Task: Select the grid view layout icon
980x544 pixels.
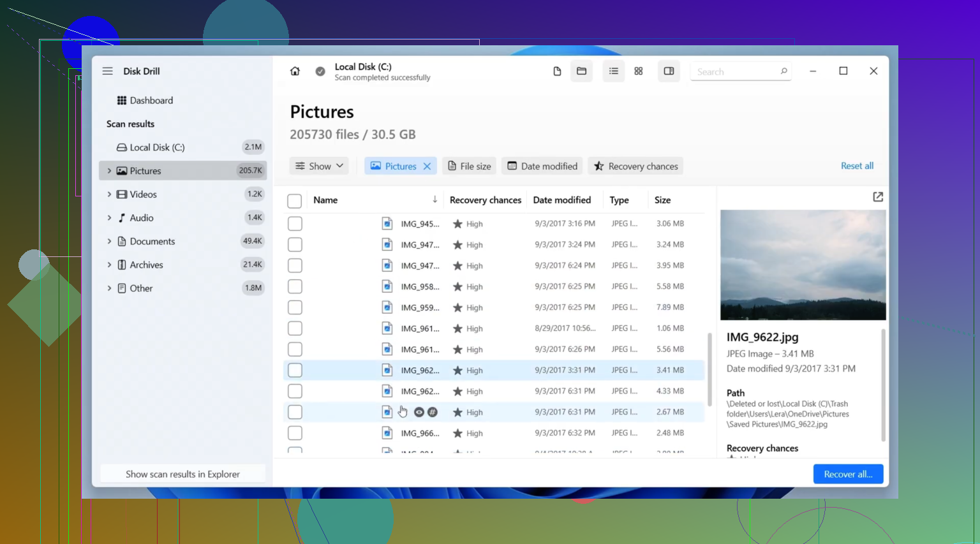Action: (x=639, y=71)
